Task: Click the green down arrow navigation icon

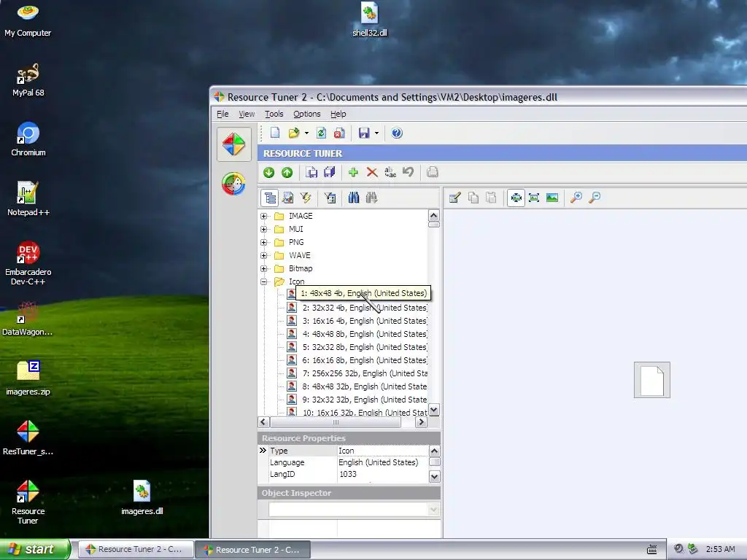Action: point(268,172)
